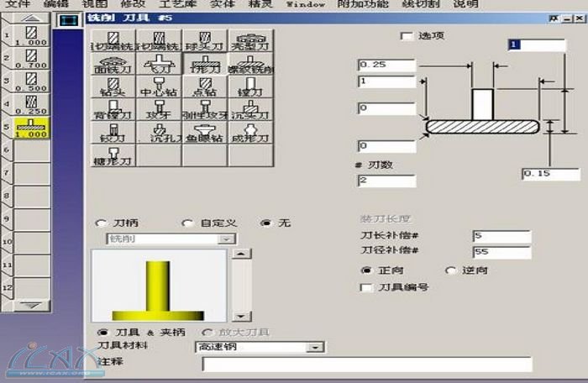Screen dimensions: 588x383
Task: Tick the 刀具编号 checkbox
Action: 365,287
